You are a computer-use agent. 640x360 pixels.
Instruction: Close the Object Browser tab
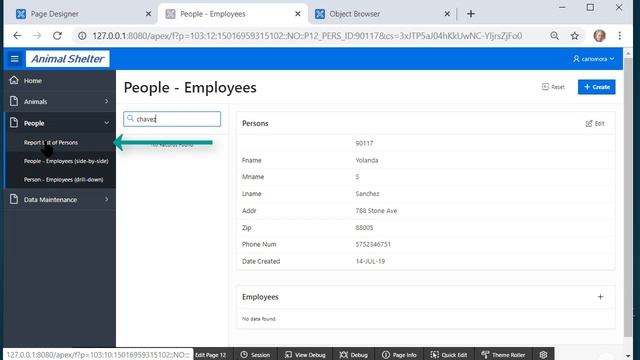coord(447,14)
